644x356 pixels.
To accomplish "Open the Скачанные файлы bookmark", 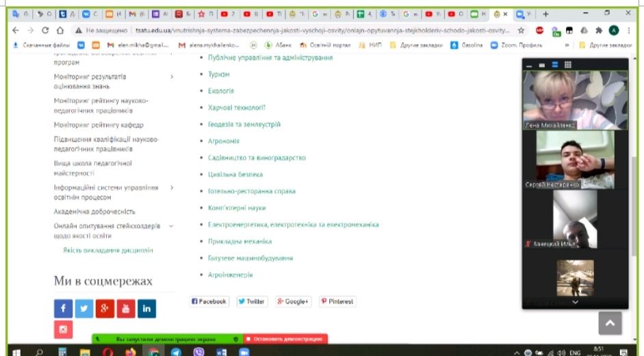I will 42,45.
